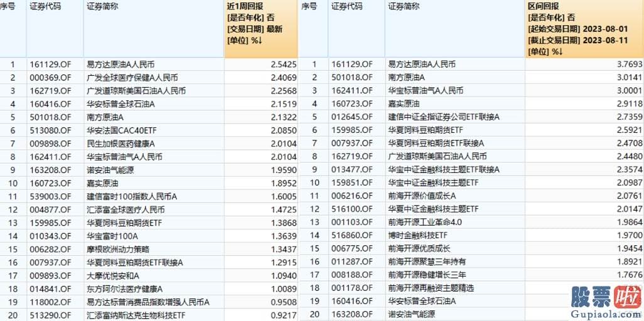Select fund code 118002.OF
Screen dimensions: 644x321
tap(50, 302)
